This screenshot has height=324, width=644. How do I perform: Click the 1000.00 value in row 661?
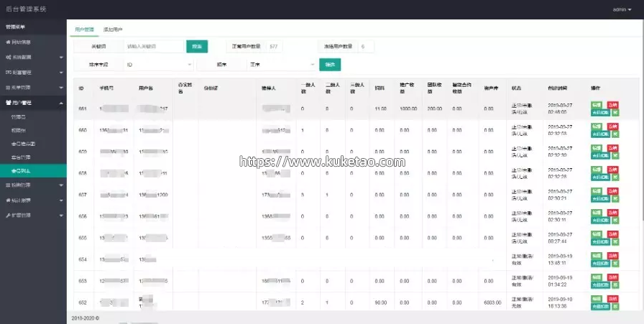[x=408, y=108]
